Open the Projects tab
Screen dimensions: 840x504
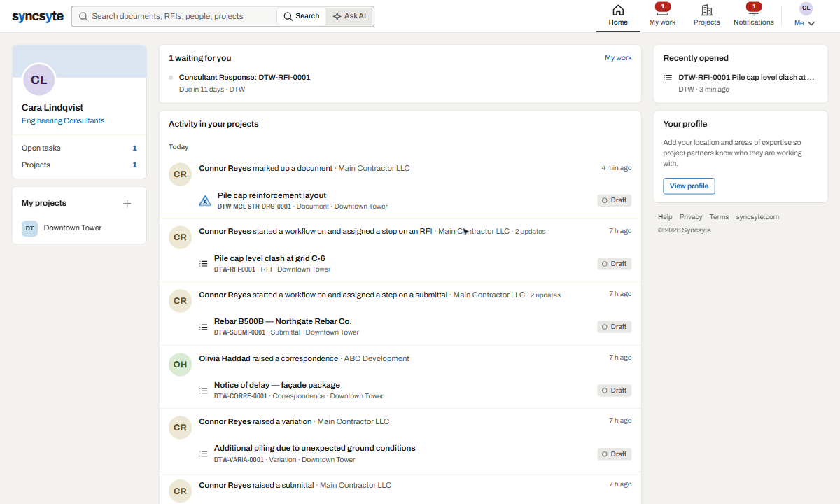(x=707, y=16)
